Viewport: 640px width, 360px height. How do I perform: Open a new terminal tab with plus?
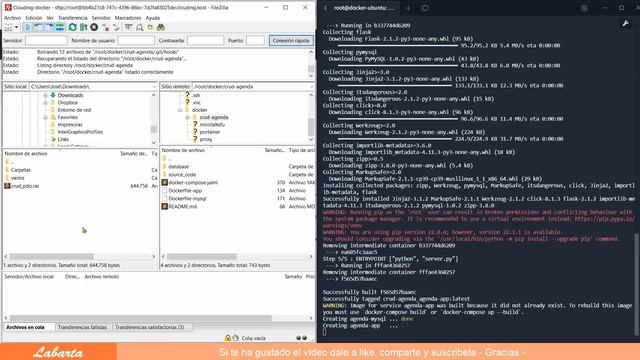click(x=408, y=8)
